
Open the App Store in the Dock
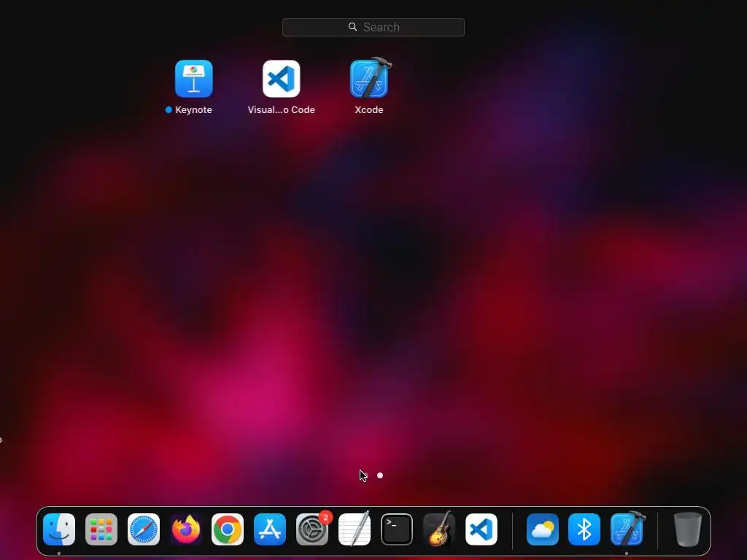(270, 529)
